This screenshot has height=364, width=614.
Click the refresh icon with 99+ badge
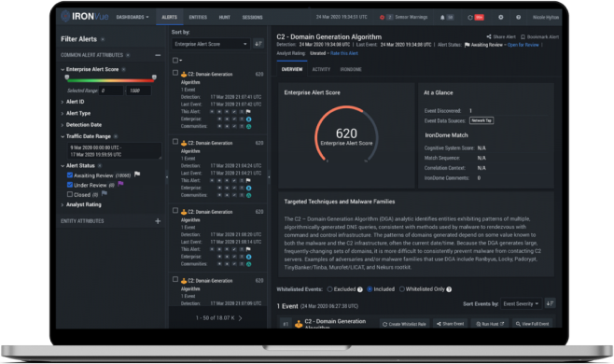coord(470,17)
